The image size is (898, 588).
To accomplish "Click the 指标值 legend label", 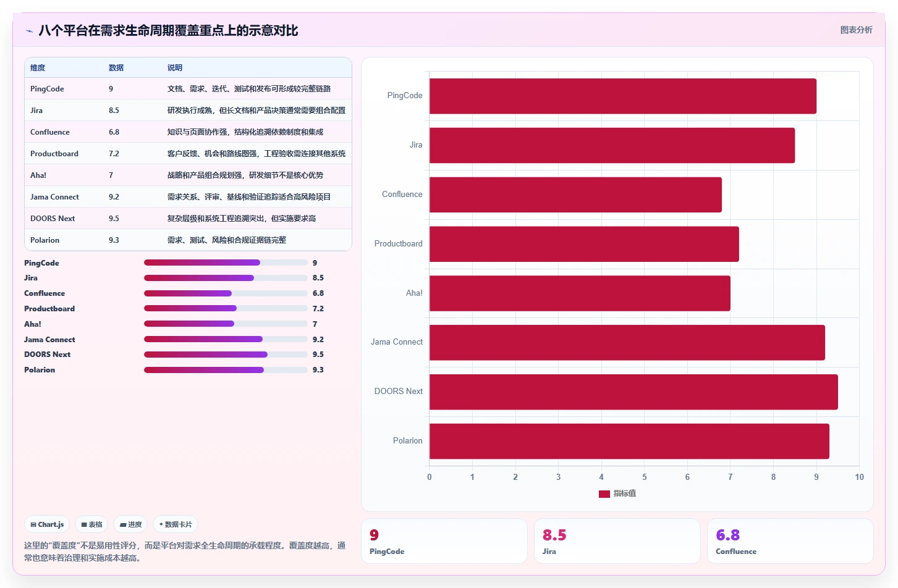I will pyautogui.click(x=625, y=493).
